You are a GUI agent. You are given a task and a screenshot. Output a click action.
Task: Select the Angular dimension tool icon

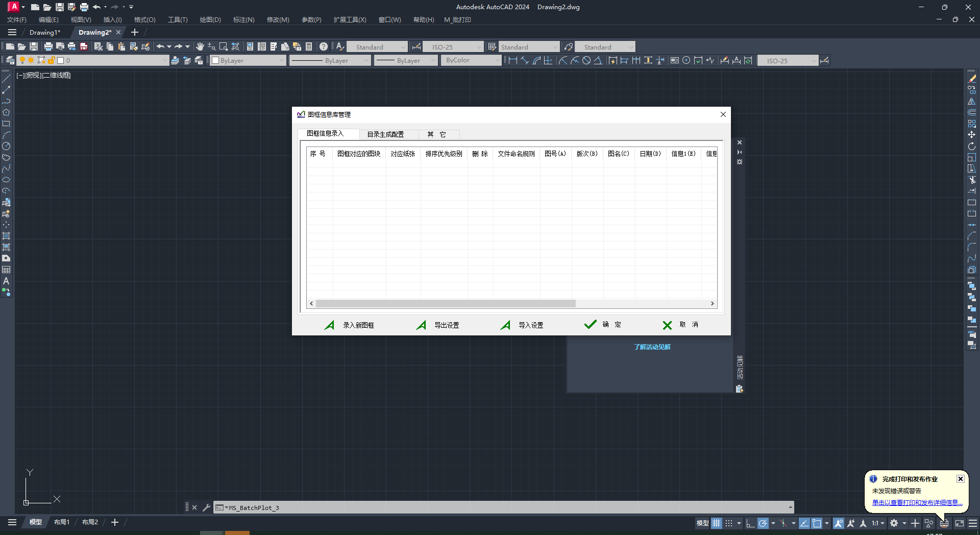pyautogui.click(x=598, y=60)
